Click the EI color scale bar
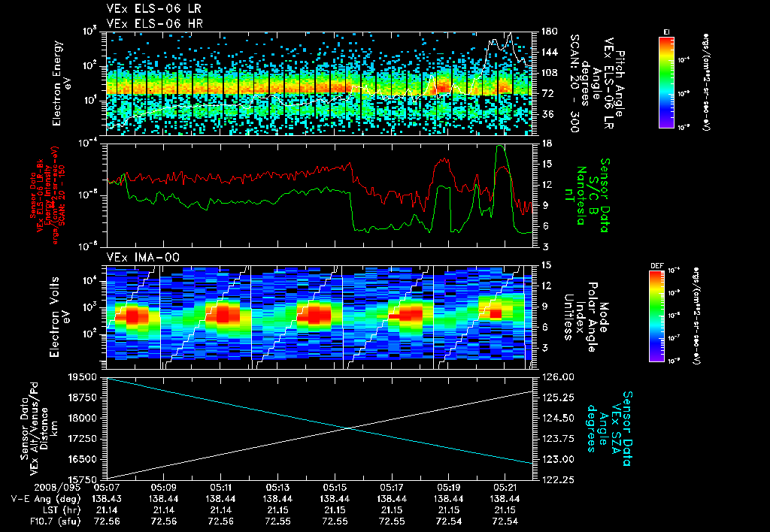 click(666, 83)
